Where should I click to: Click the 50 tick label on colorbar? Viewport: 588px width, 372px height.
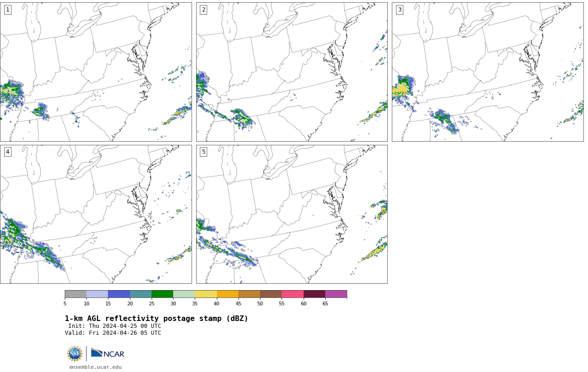tap(260, 303)
